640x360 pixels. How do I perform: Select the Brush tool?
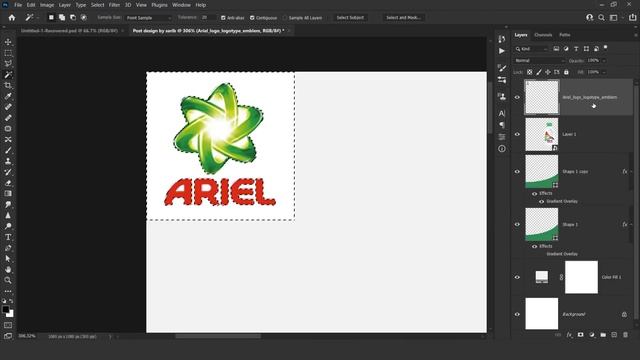pos(8,150)
